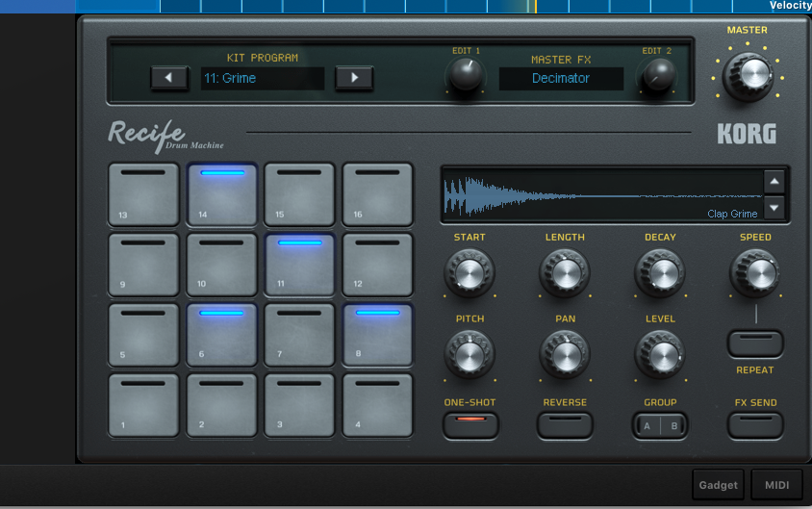812x509 pixels.
Task: Tap drum pad 1
Action: pos(143,405)
